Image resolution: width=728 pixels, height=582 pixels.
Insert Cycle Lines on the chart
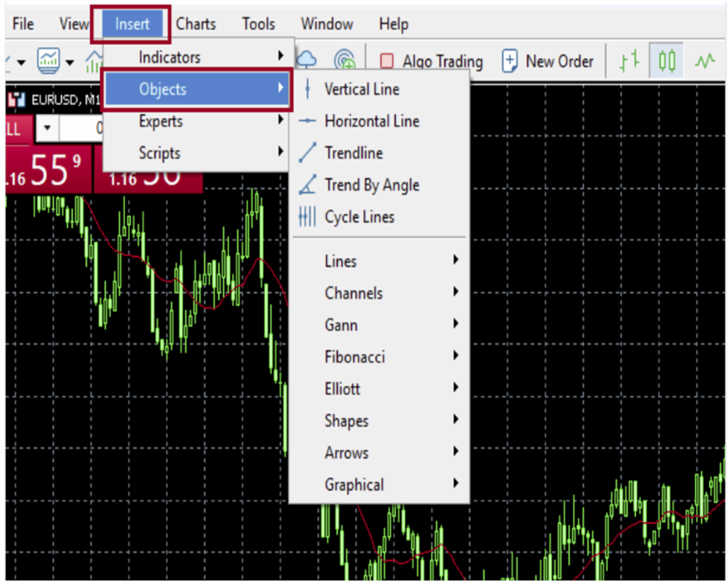[358, 216]
